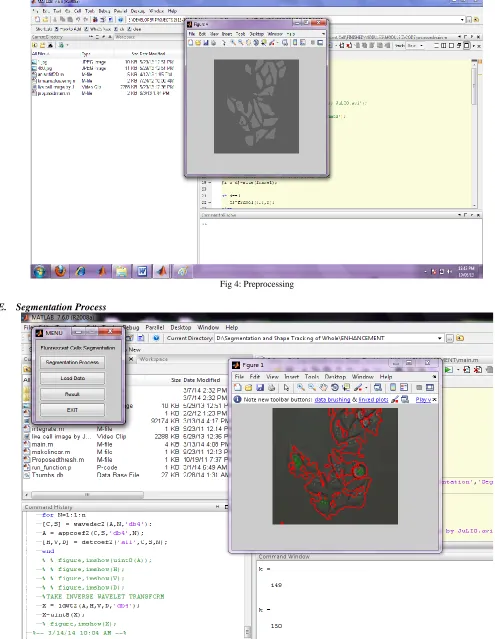Image resolution: width=495 pixels, height=639 pixels.
Task: Dismiss the new toolbar buttons note in Figure 1
Action: click(434, 400)
